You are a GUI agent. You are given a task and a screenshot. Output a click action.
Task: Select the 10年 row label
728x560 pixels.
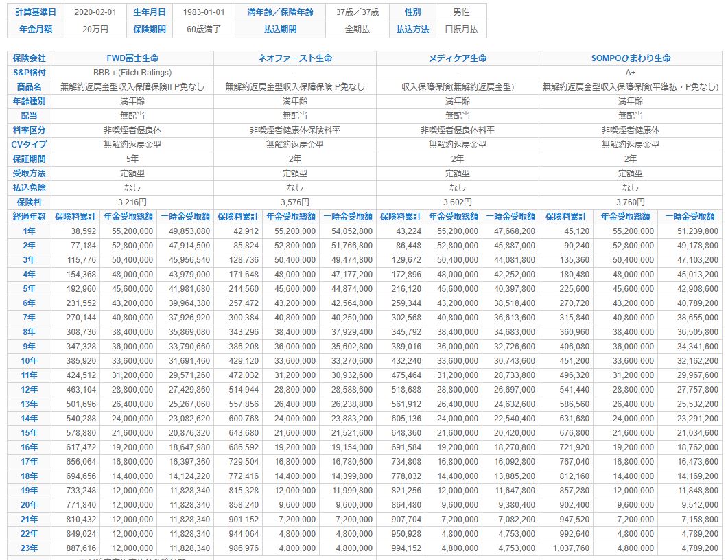[x=29, y=361]
